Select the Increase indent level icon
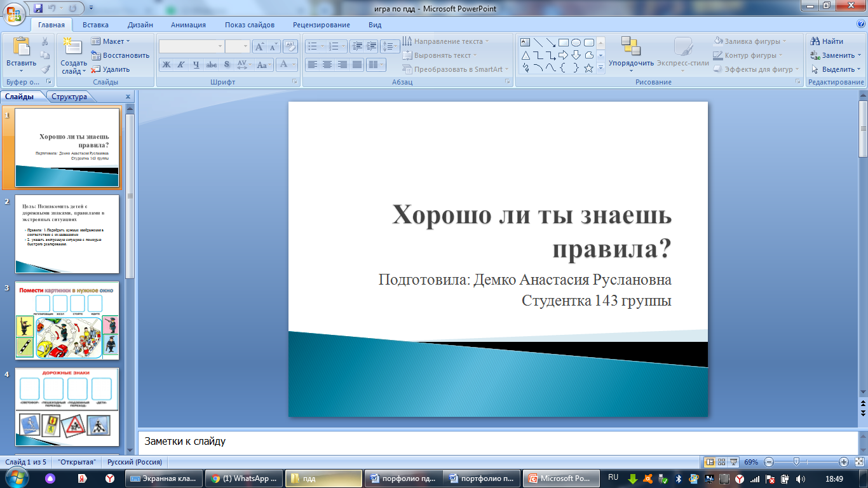This screenshot has height=488, width=868. coord(372,46)
